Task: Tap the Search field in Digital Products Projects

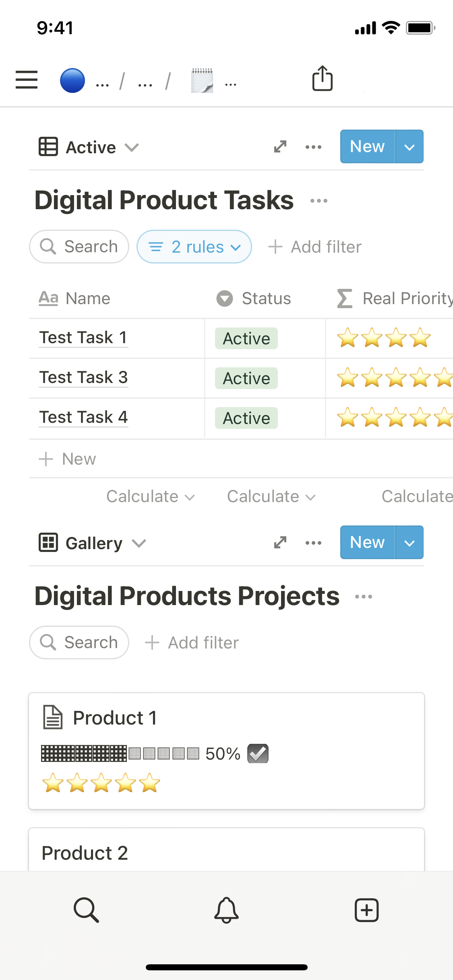Action: pos(79,642)
